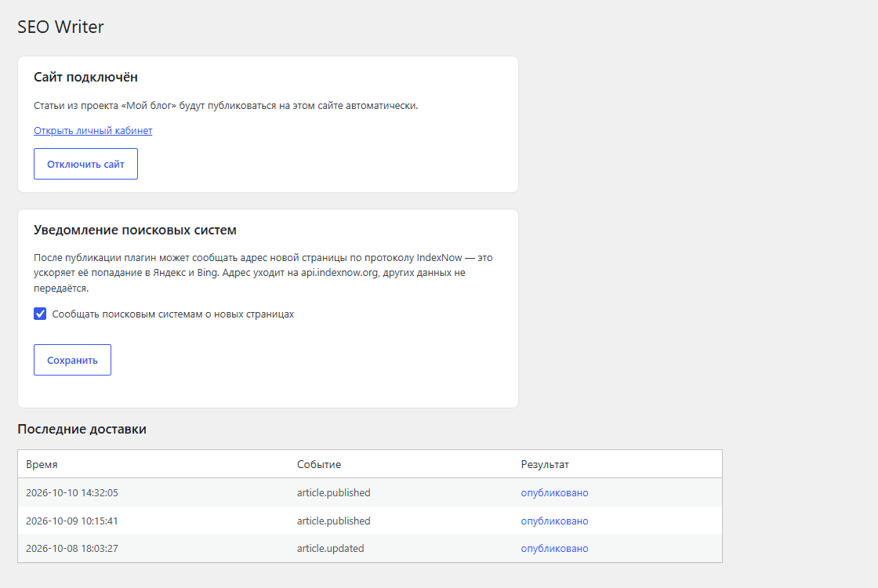Click the «Последние доставки» heading
Image resolution: width=878 pixels, height=588 pixels.
[82, 429]
